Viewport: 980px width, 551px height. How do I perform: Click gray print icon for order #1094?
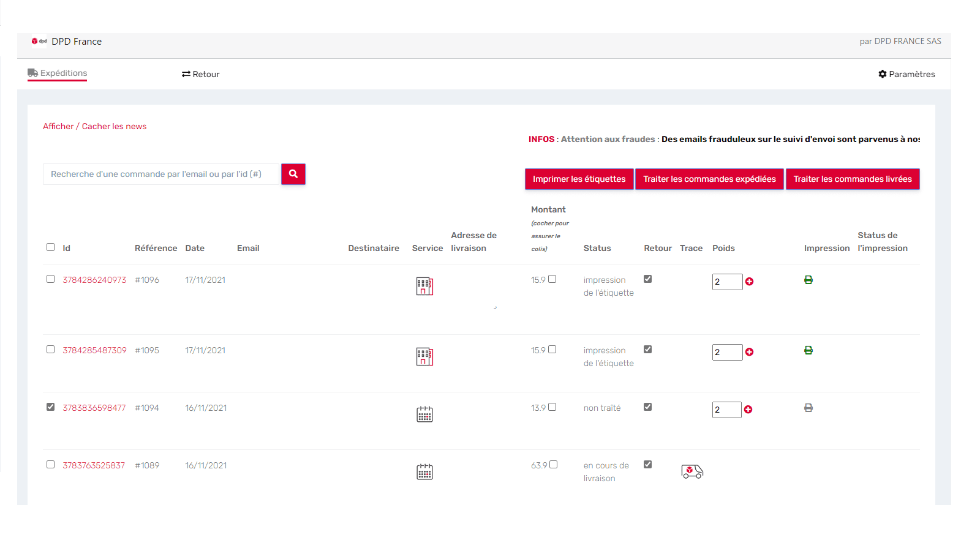809,408
